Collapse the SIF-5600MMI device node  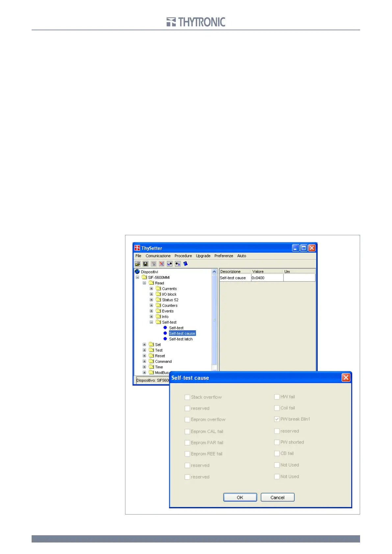pos(137,277)
